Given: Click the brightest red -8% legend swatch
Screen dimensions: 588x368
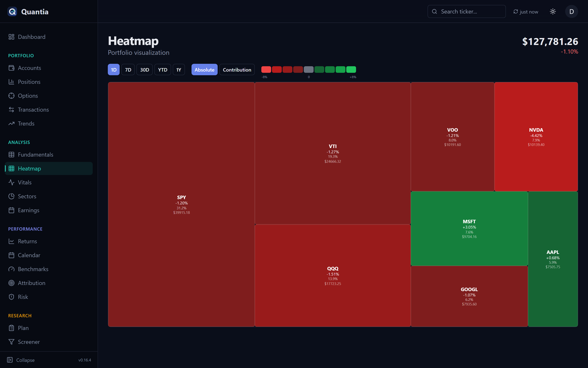Looking at the screenshot, I should point(266,70).
